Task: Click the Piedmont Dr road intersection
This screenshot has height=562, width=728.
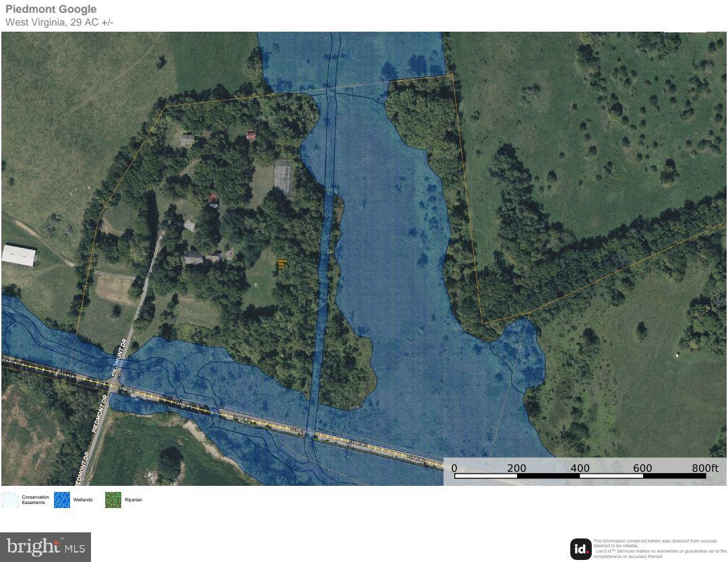Action: 112,385
